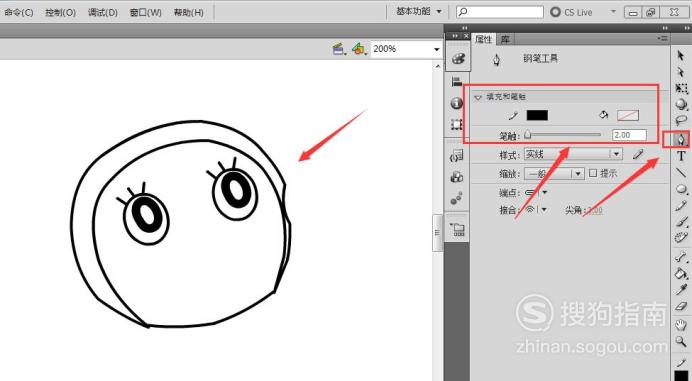
Task: Open the Project panel icon
Action: (457, 229)
